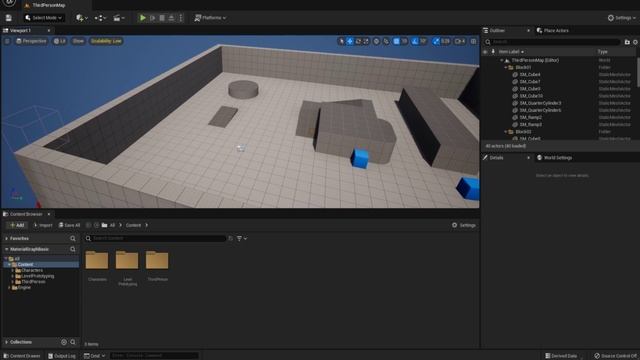Open editor Settings dropdown in top right
The width and height of the screenshot is (640, 360).
click(621, 18)
